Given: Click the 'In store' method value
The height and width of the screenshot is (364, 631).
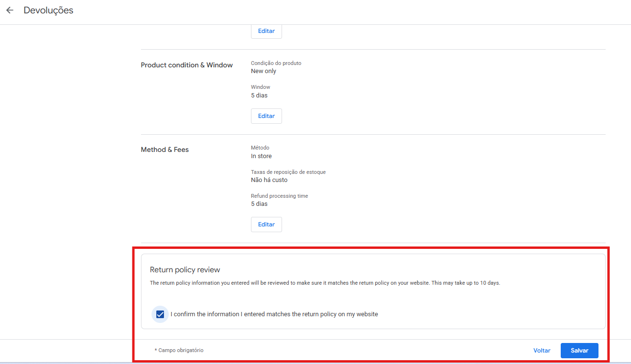Looking at the screenshot, I should point(261,156).
